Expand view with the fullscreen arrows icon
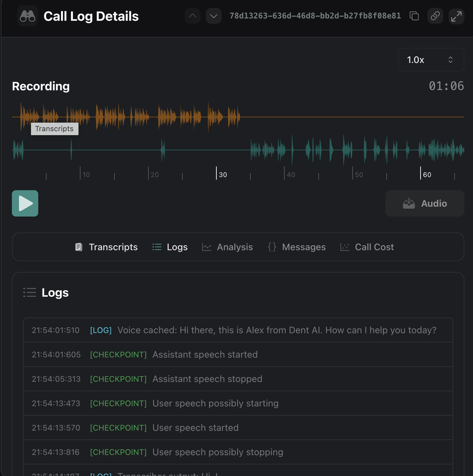 [457, 16]
